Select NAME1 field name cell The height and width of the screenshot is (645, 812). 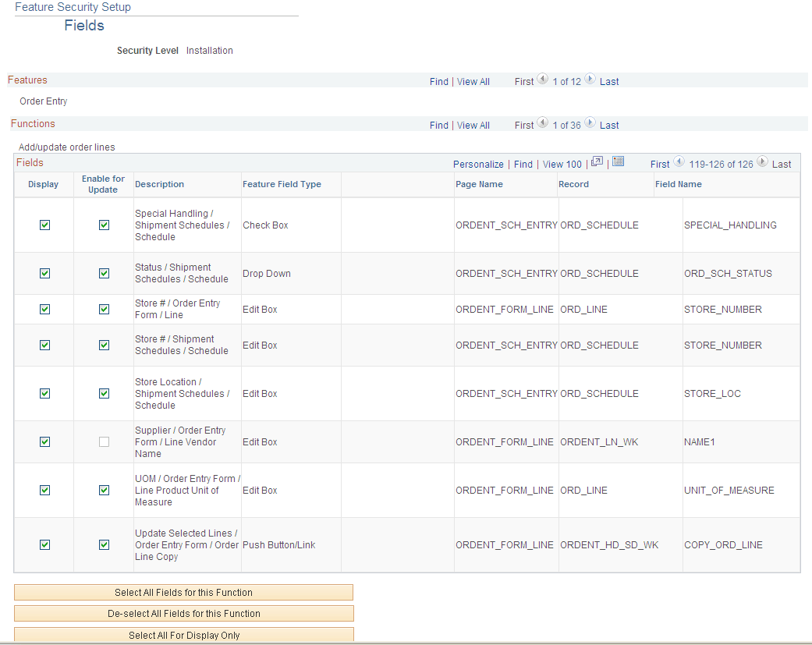[699, 442]
